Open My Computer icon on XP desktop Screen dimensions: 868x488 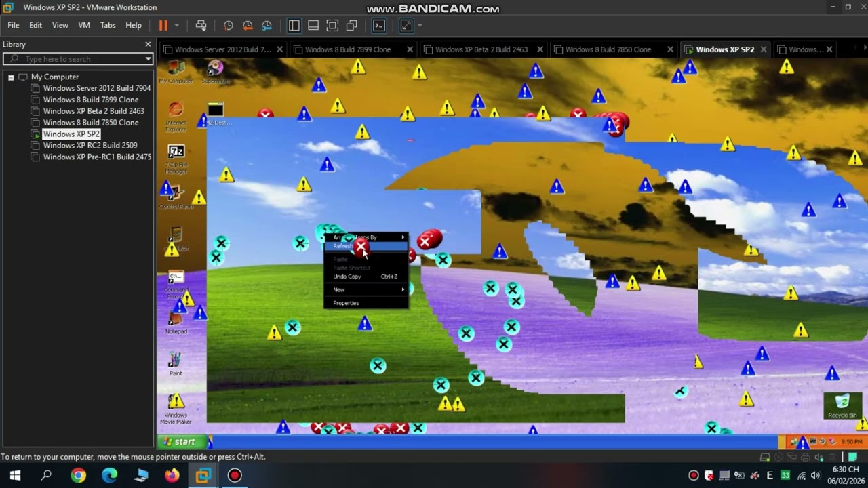point(176,71)
